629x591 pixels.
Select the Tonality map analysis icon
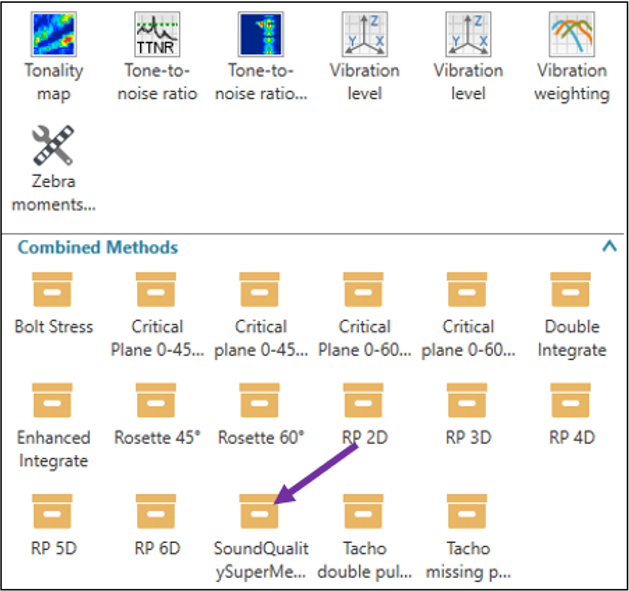(54, 34)
